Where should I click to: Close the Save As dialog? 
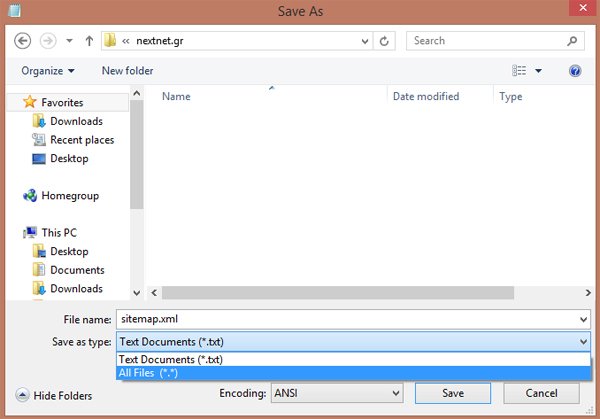tap(583, 8)
